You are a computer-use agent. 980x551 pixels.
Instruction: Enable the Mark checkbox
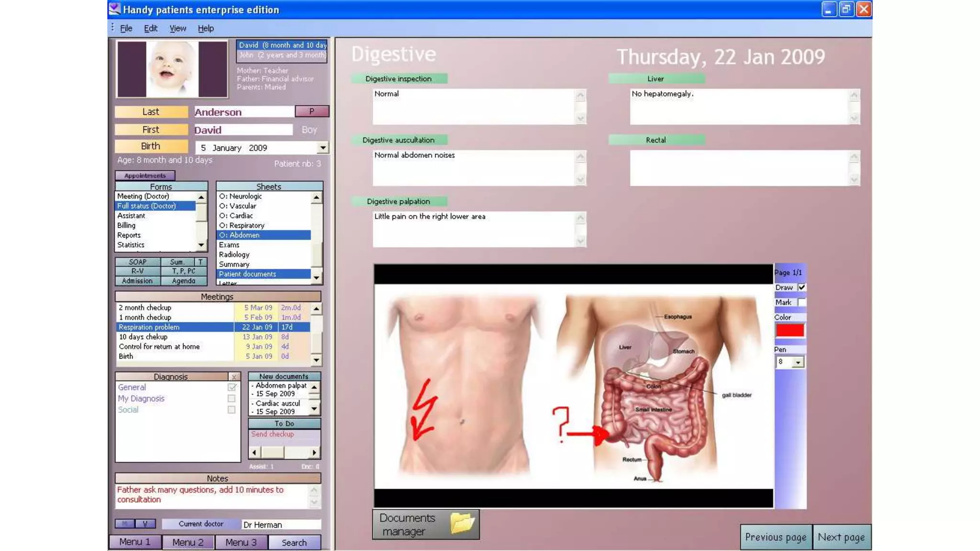pyautogui.click(x=802, y=302)
